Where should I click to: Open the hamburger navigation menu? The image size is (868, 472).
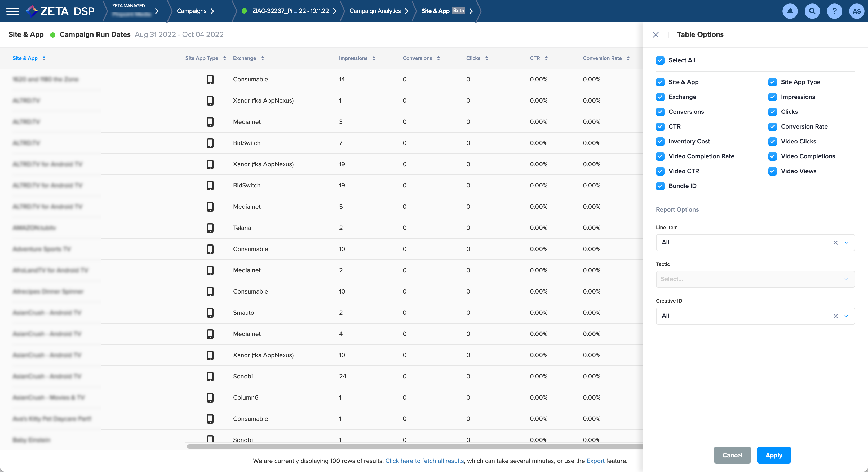click(13, 11)
